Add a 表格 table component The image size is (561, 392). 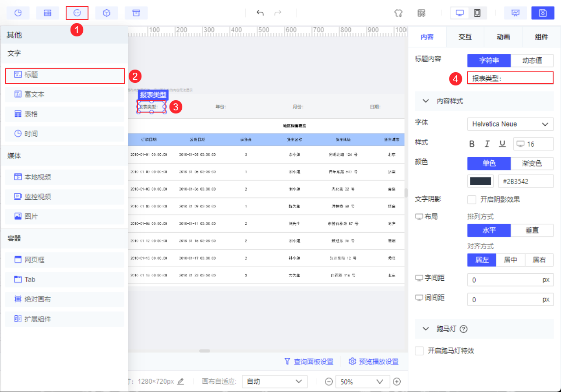pos(65,114)
